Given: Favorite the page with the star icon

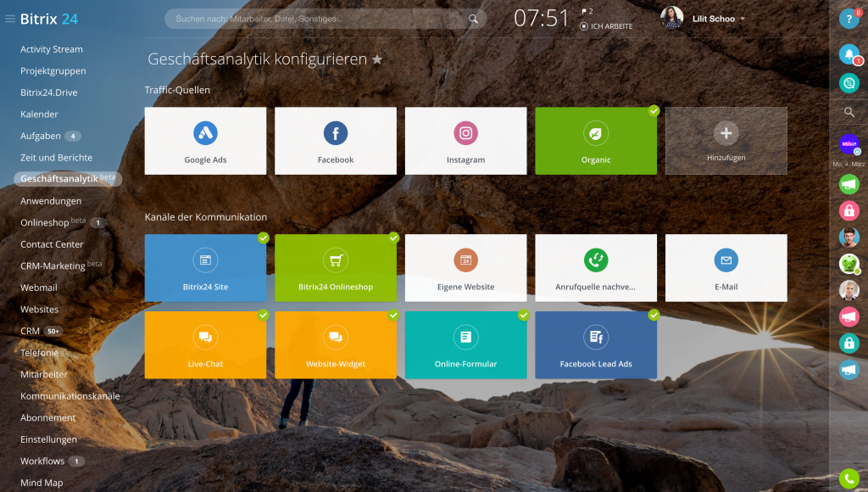Looking at the screenshot, I should (x=377, y=59).
